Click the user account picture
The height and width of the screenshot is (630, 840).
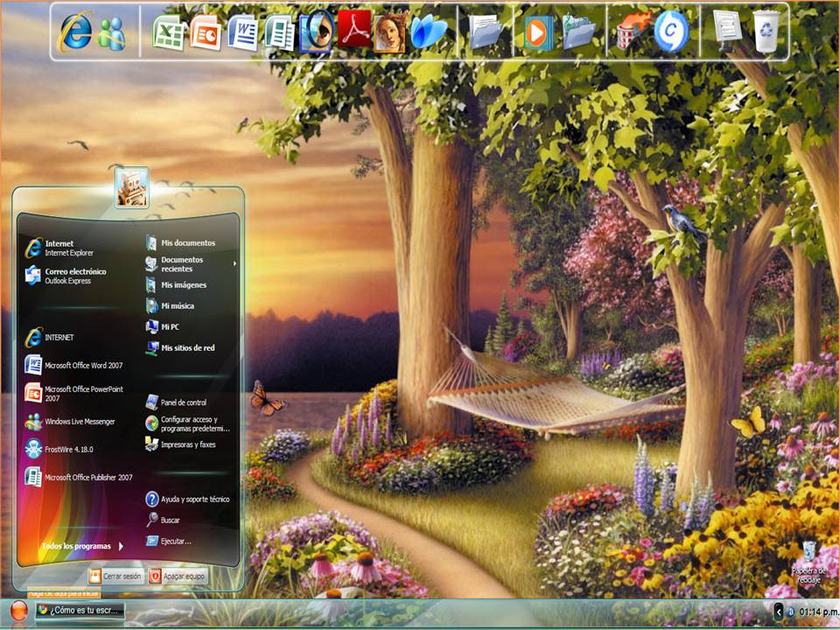coord(131,188)
